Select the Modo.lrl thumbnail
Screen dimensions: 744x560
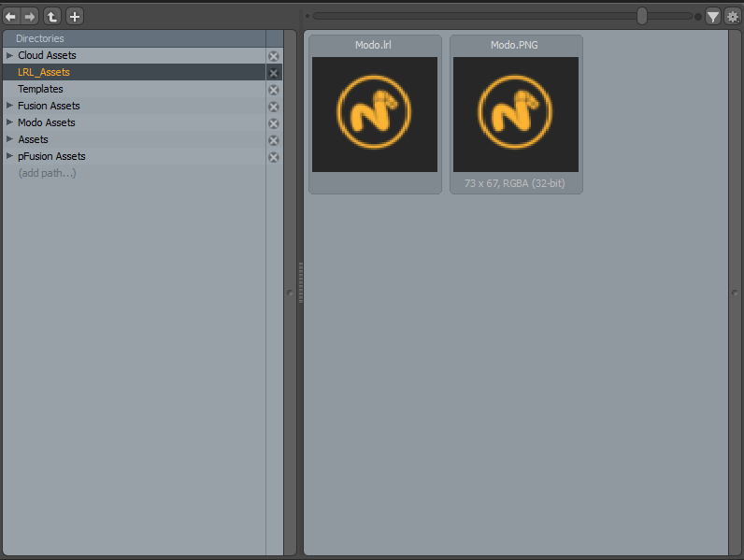click(x=375, y=114)
